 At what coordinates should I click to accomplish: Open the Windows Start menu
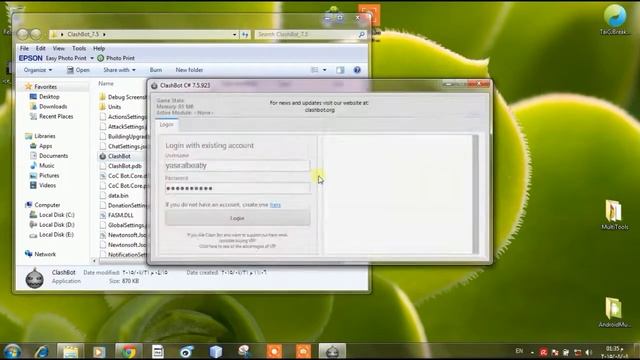click(x=12, y=351)
